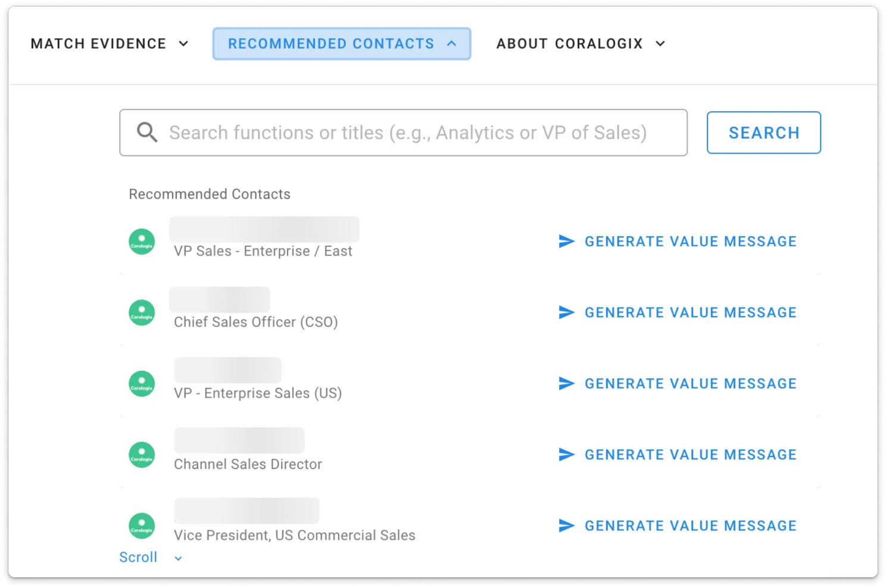Click the Scroll link at bottom

138,558
